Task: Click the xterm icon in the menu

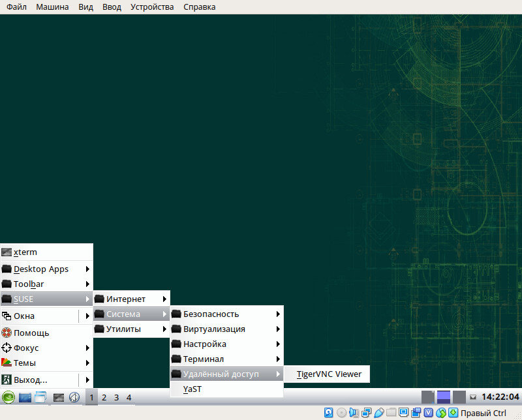Action: pos(7,252)
